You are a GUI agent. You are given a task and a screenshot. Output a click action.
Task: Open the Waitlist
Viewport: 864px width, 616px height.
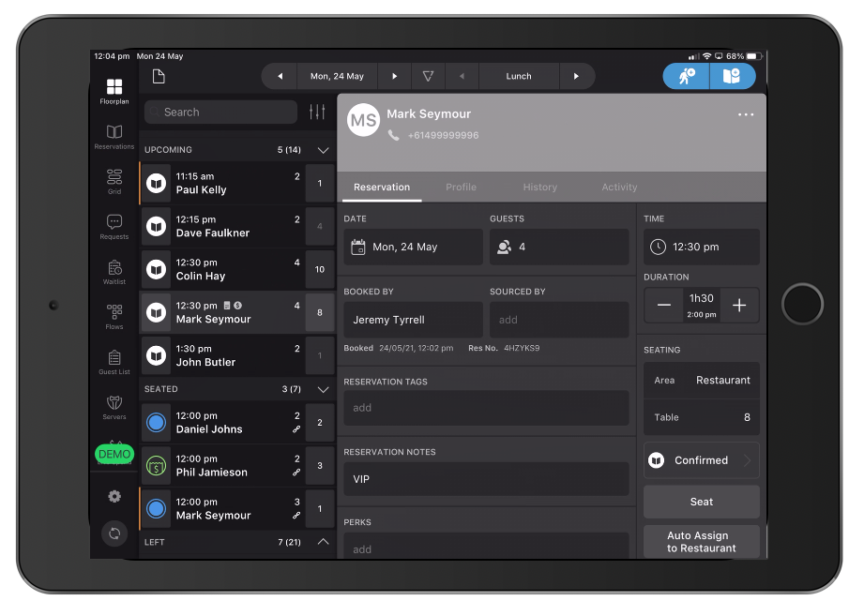(114, 272)
